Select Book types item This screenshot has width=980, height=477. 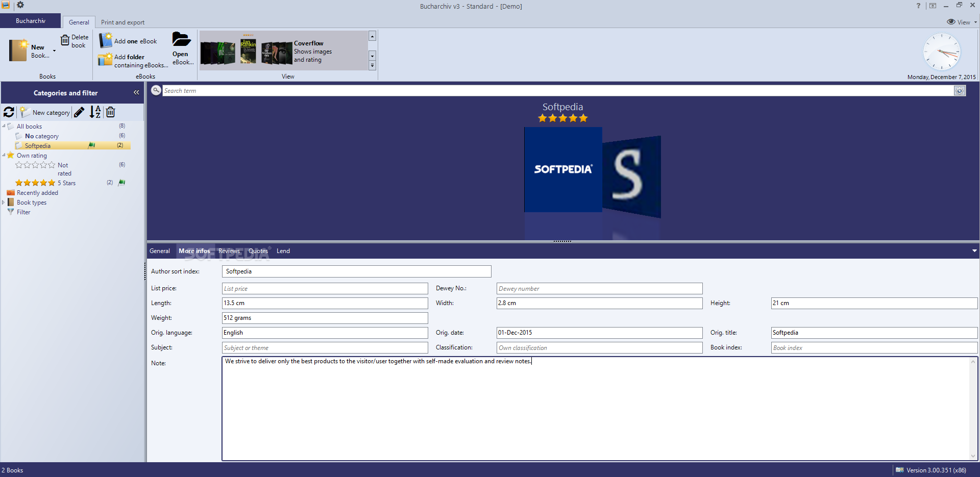coord(32,203)
